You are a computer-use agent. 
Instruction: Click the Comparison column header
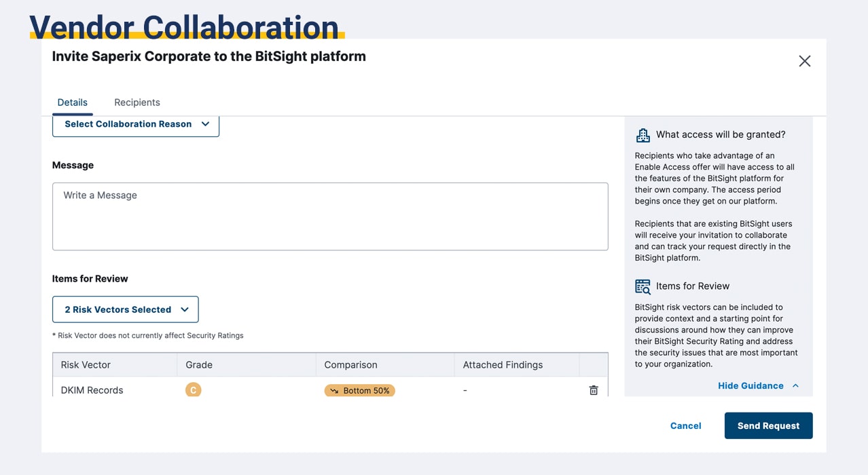[x=350, y=365]
